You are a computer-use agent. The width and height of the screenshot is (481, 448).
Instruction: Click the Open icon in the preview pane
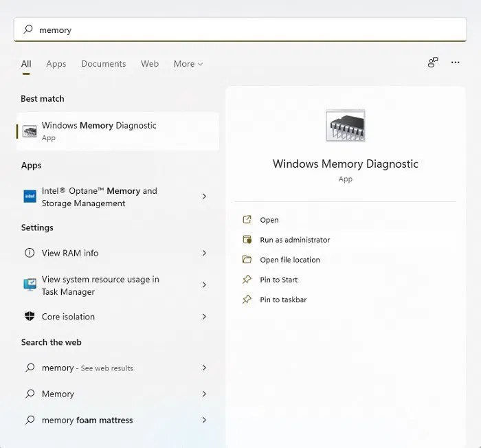(247, 220)
